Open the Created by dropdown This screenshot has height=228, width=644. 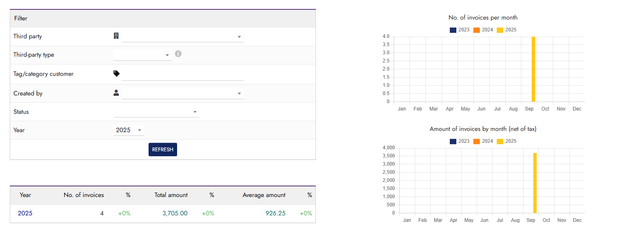point(182,93)
